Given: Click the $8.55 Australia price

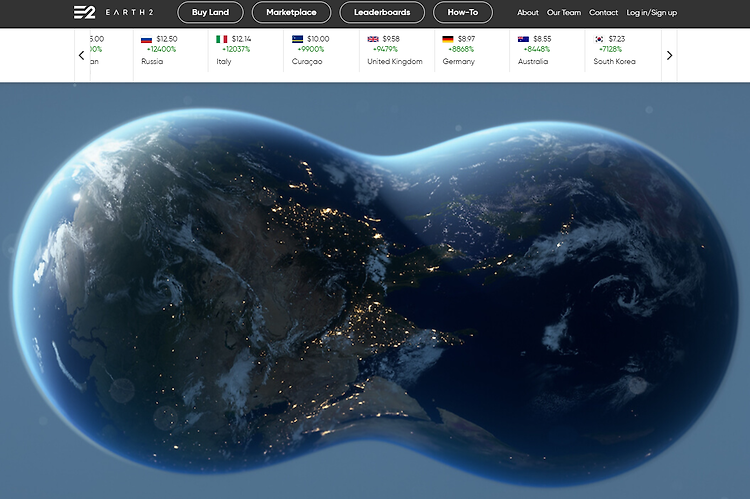Looking at the screenshot, I should tap(542, 39).
